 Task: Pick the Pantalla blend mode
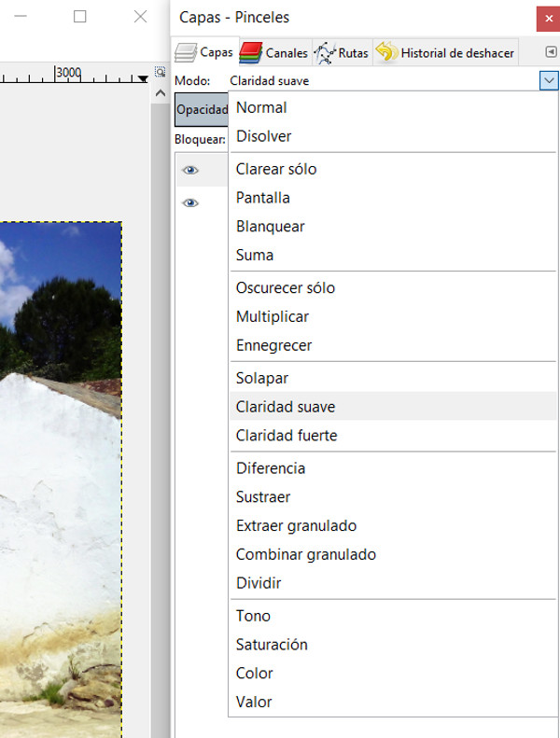[x=262, y=198]
